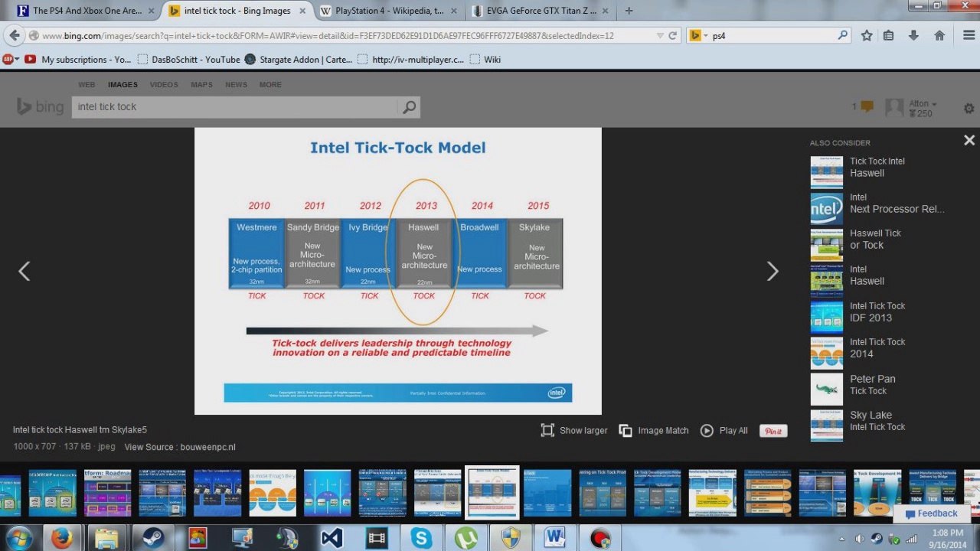980x551 pixels.
Task: Open Skype from the taskbar
Action: 421,538
